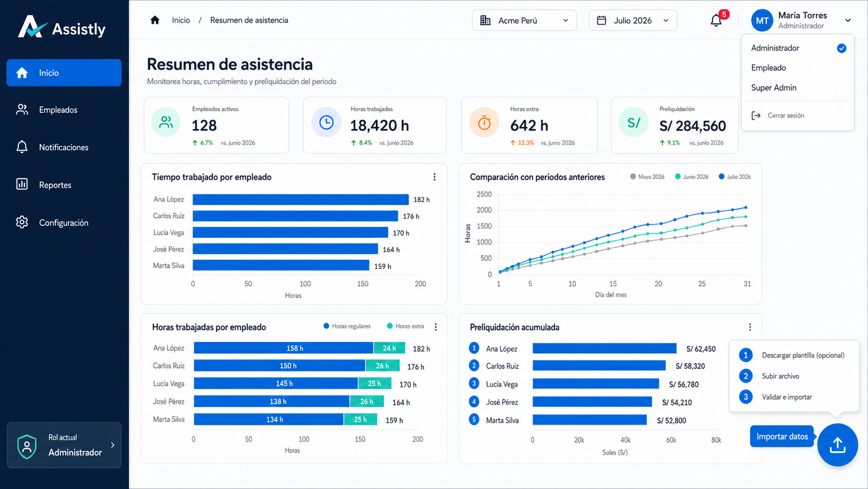Click Lucía Vega 170 h label in top chart
Viewport: 868px width, 489px height.
click(x=401, y=233)
